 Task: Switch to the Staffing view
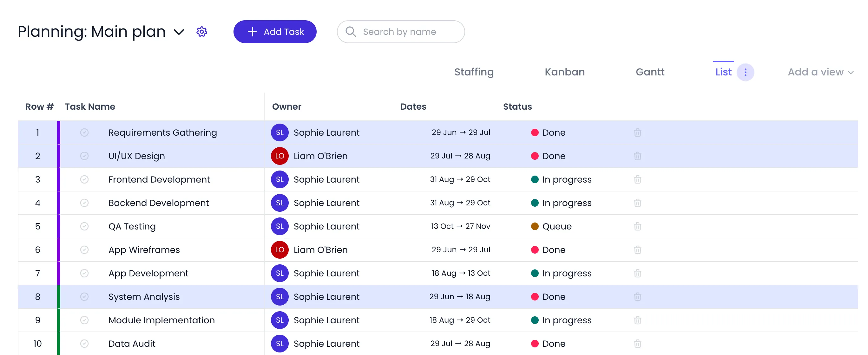(474, 72)
